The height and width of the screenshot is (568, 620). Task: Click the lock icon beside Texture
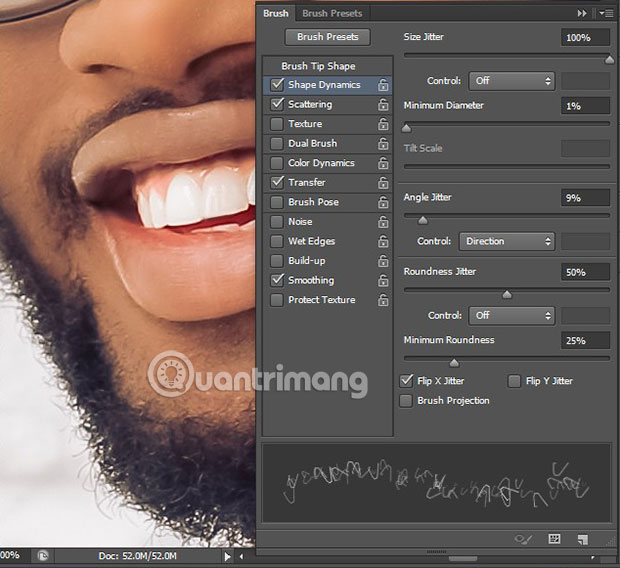point(383,124)
